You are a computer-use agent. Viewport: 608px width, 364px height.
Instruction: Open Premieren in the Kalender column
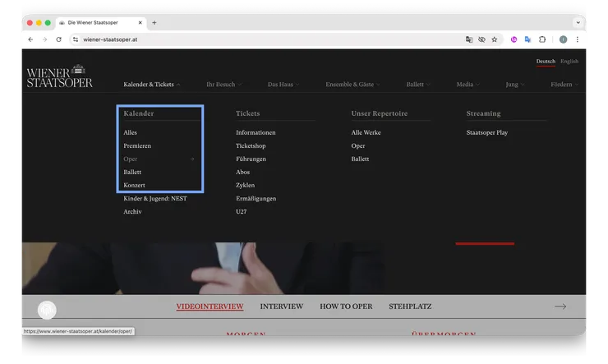137,145
